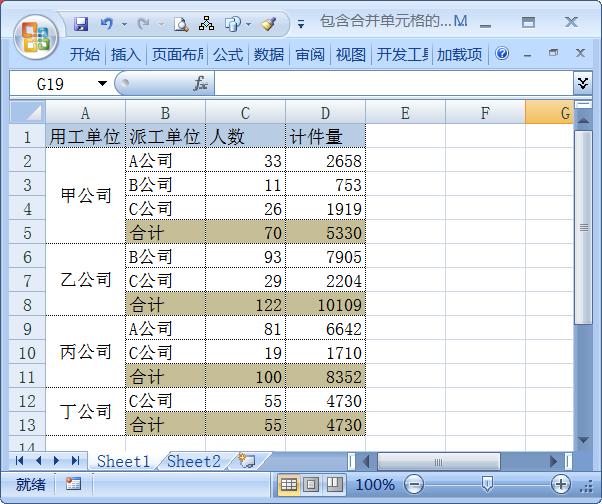
Task: Click the macro record icon in status bar
Action: (x=73, y=484)
